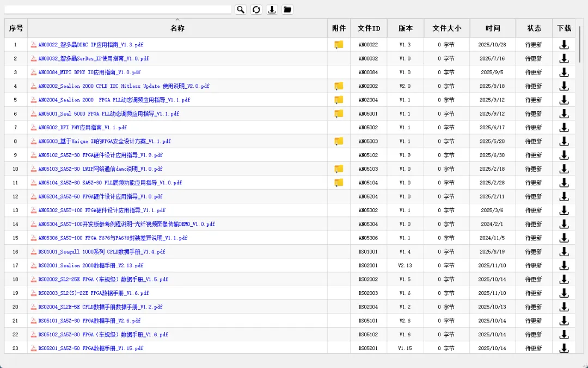Click the 文件ID column header

point(369,28)
